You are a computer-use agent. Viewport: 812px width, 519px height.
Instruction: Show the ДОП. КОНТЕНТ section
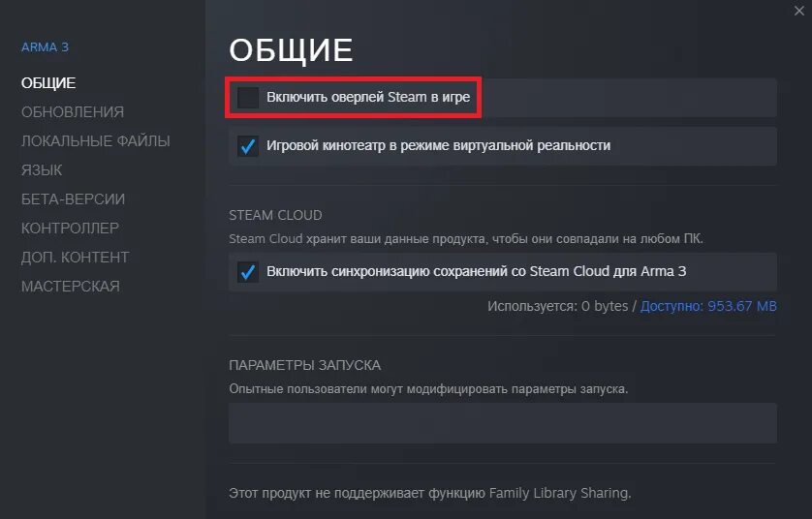[75, 258]
